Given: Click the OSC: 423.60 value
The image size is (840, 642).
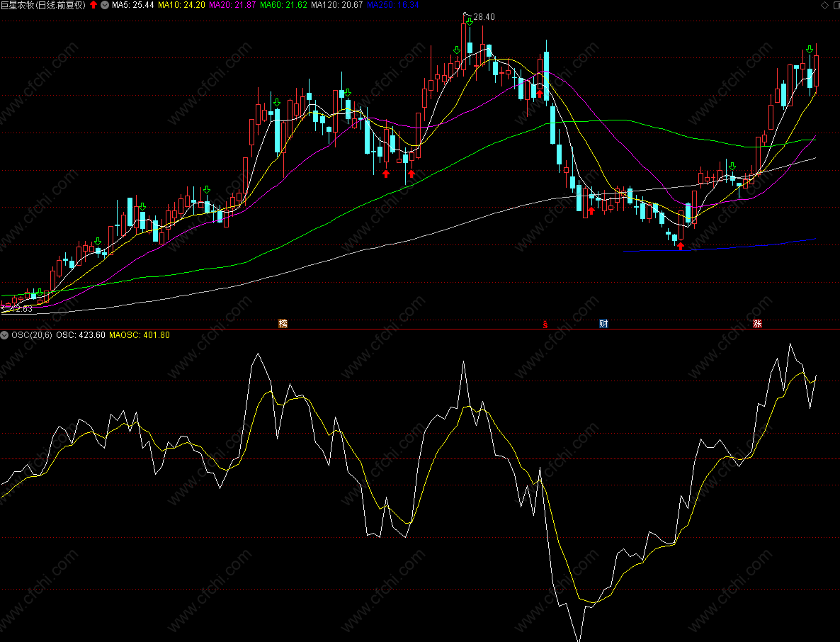Looking at the screenshot, I should (x=81, y=335).
